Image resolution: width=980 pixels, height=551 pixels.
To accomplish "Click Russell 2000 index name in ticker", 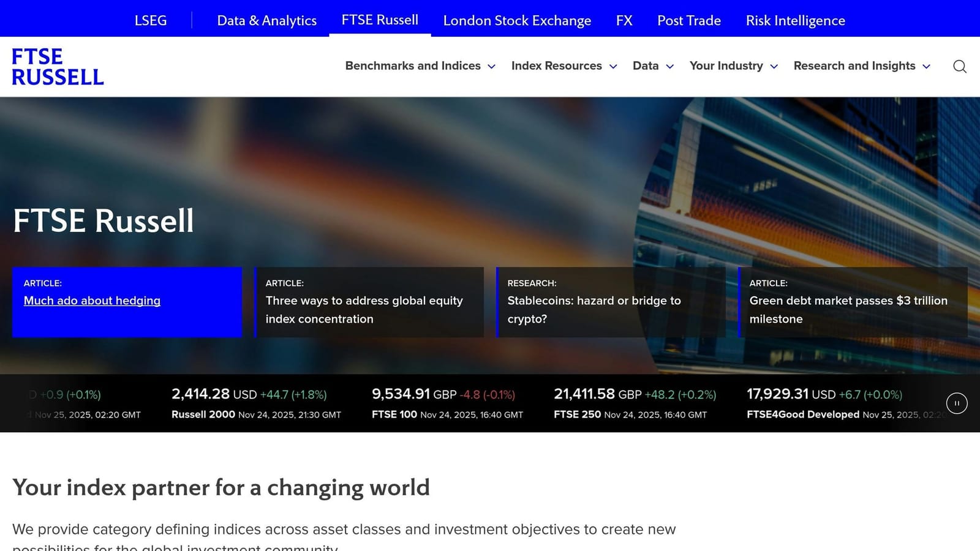I will [x=203, y=414].
